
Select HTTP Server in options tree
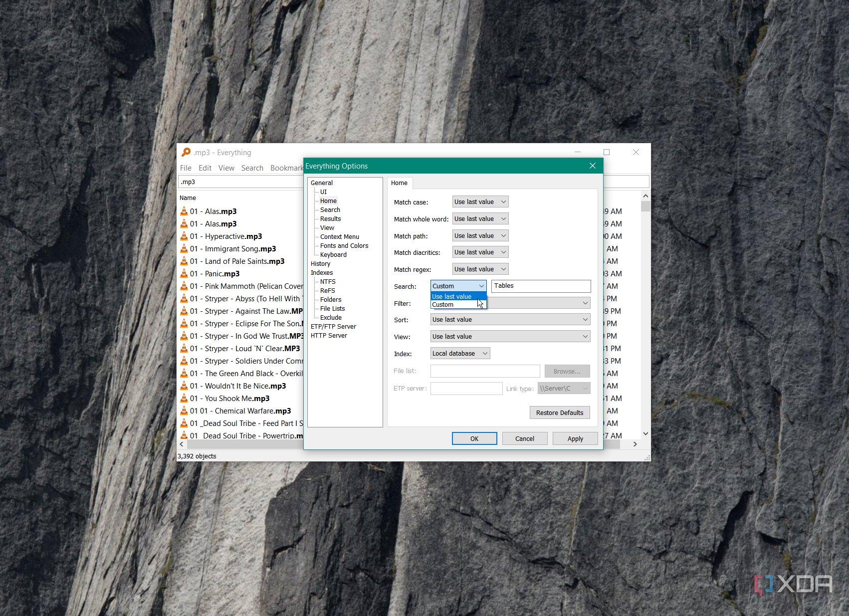pos(329,336)
